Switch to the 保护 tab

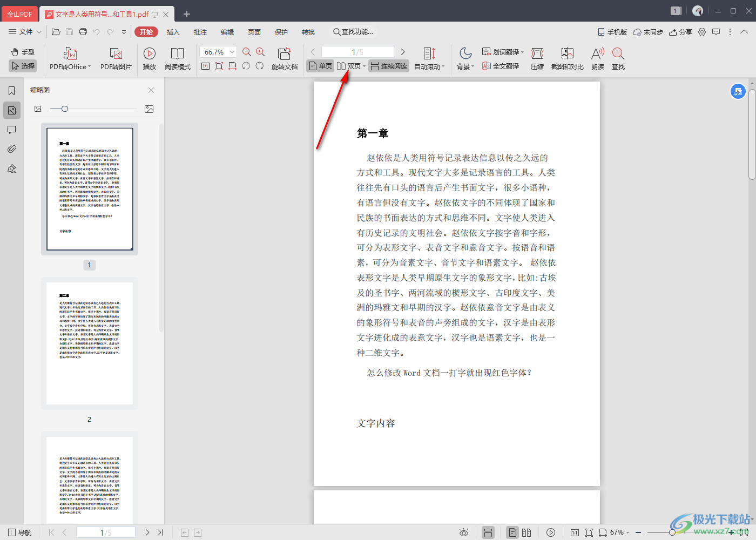click(281, 32)
